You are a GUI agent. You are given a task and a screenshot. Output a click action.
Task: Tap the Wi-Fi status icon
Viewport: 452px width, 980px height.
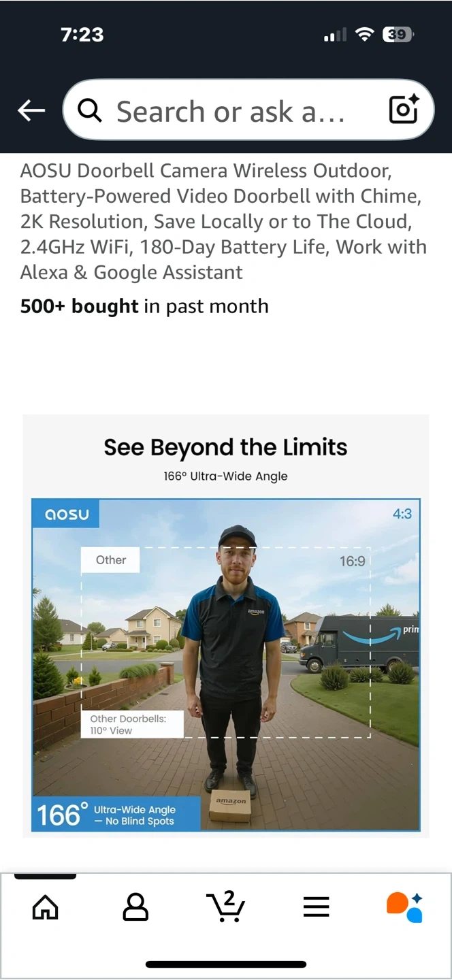pos(366,35)
